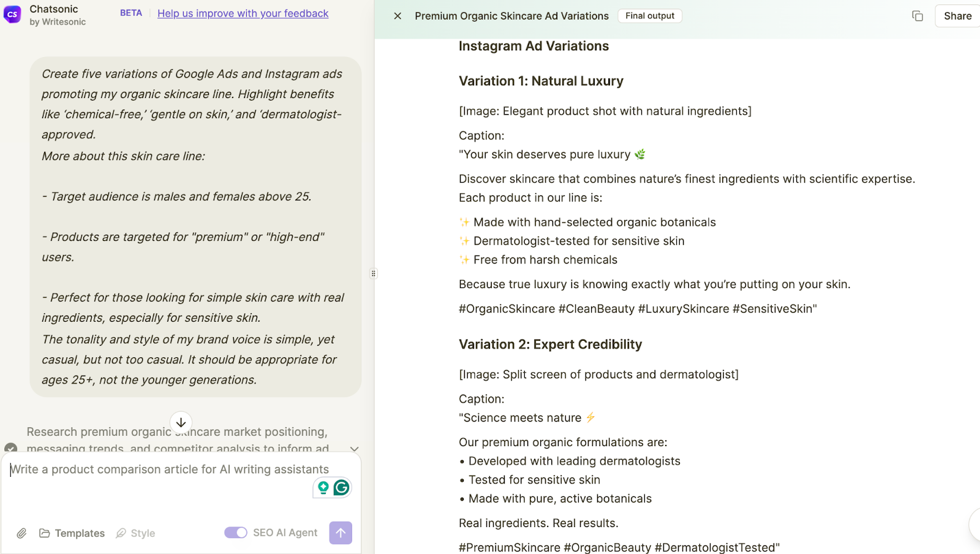Click '[Image: Split screen of products' line
Image resolution: width=980 pixels, height=554 pixels.
(598, 374)
